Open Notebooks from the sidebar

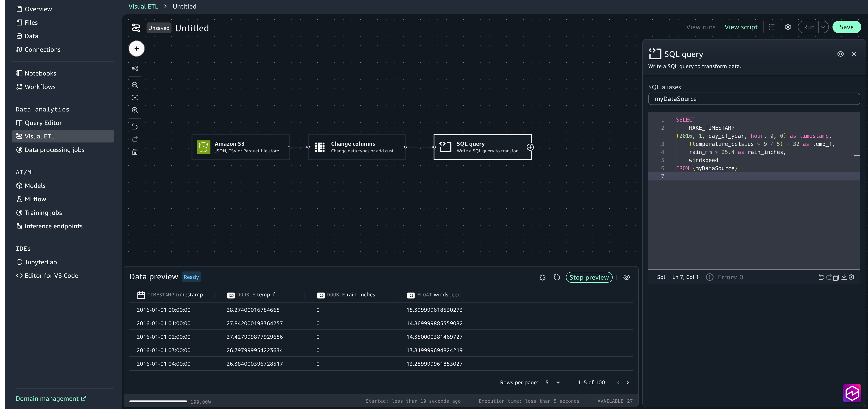pyautogui.click(x=40, y=73)
